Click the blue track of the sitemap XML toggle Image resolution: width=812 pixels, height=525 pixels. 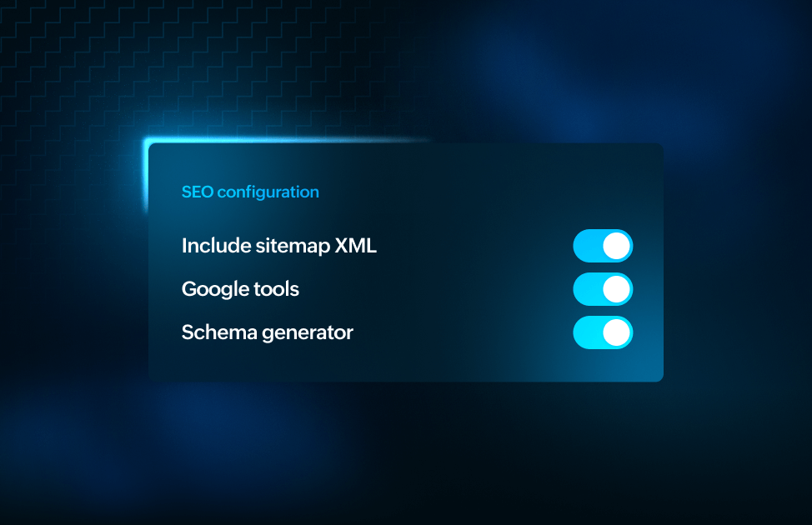[x=587, y=246]
